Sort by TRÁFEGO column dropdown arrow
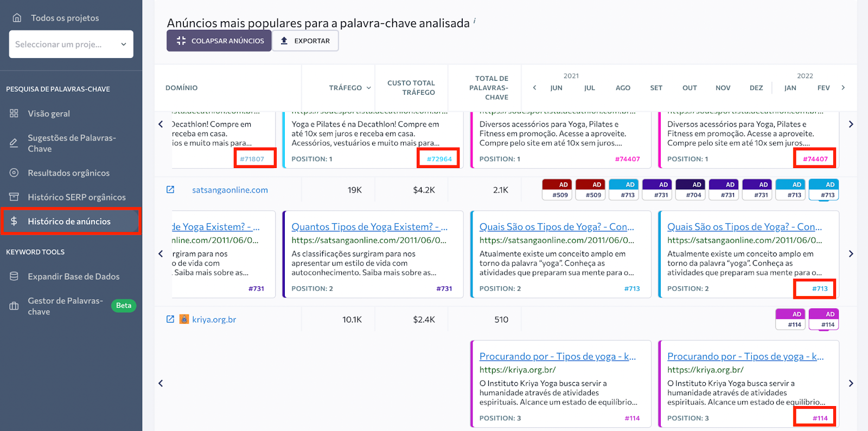Image resolution: width=868 pixels, height=431 pixels. [369, 88]
